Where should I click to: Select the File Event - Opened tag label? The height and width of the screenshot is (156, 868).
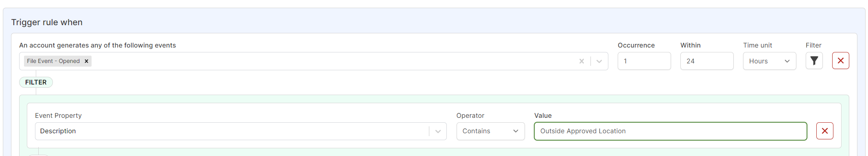point(53,61)
